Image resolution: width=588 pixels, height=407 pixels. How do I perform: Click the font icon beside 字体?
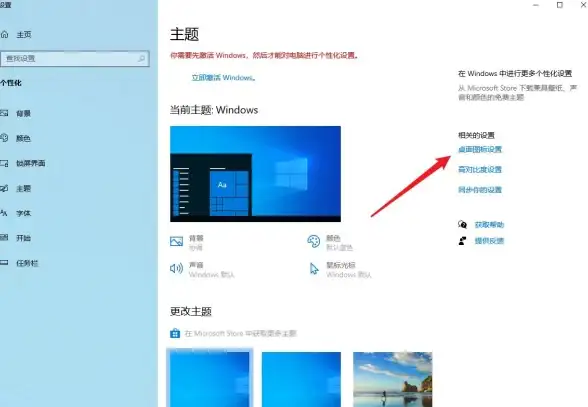(4, 213)
